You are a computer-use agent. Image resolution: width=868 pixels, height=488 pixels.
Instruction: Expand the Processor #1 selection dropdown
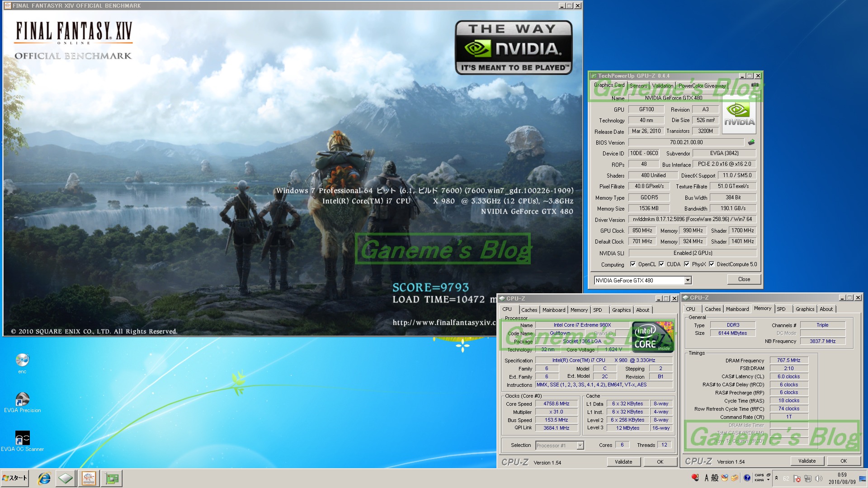coord(580,446)
